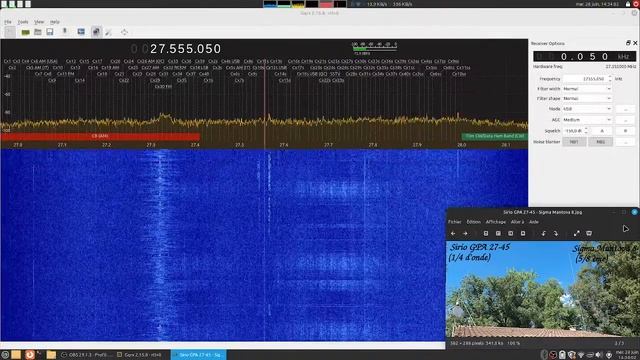Screen dimensions: 640x360
Task: Open Fichier menu in image viewer
Action: (x=455, y=222)
